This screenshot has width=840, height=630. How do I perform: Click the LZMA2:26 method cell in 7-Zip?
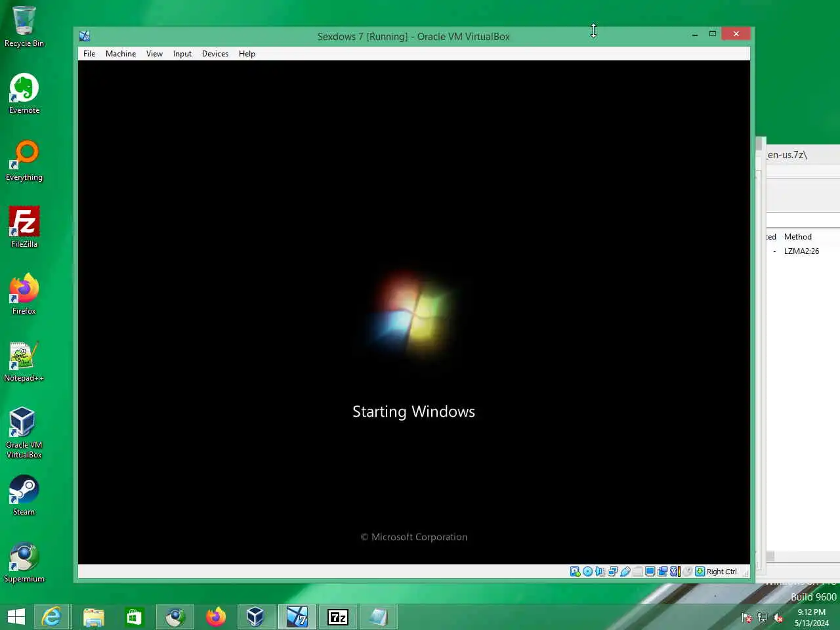[x=801, y=251]
